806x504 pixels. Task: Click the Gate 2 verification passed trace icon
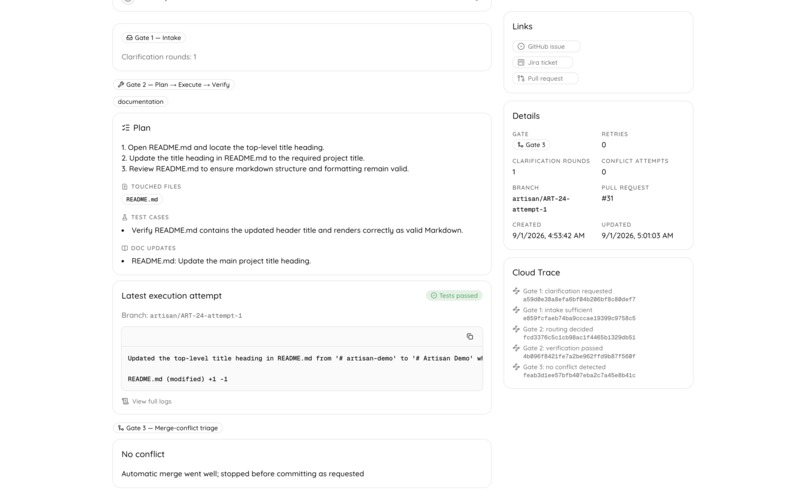pyautogui.click(x=516, y=348)
